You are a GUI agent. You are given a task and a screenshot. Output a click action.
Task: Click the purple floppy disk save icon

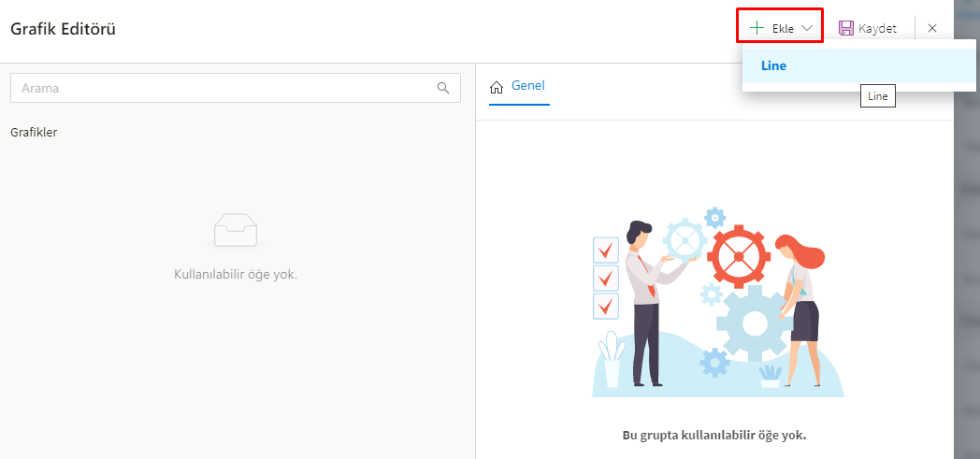(846, 28)
